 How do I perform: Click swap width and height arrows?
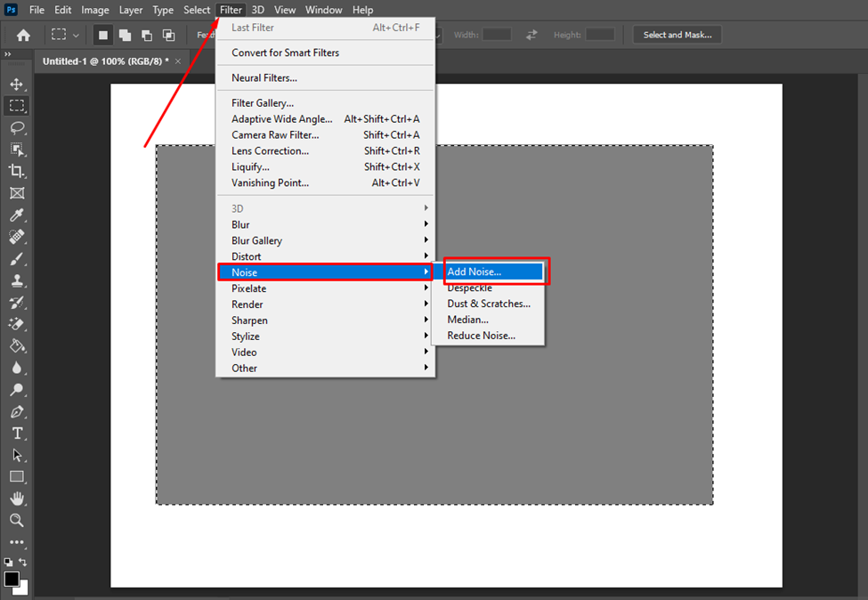pos(531,35)
